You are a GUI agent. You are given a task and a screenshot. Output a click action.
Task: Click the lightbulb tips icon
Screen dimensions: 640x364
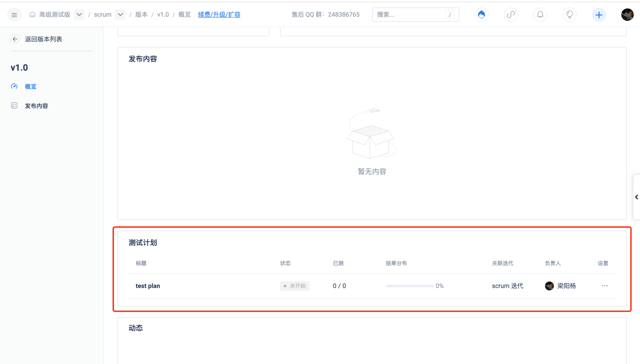570,15
